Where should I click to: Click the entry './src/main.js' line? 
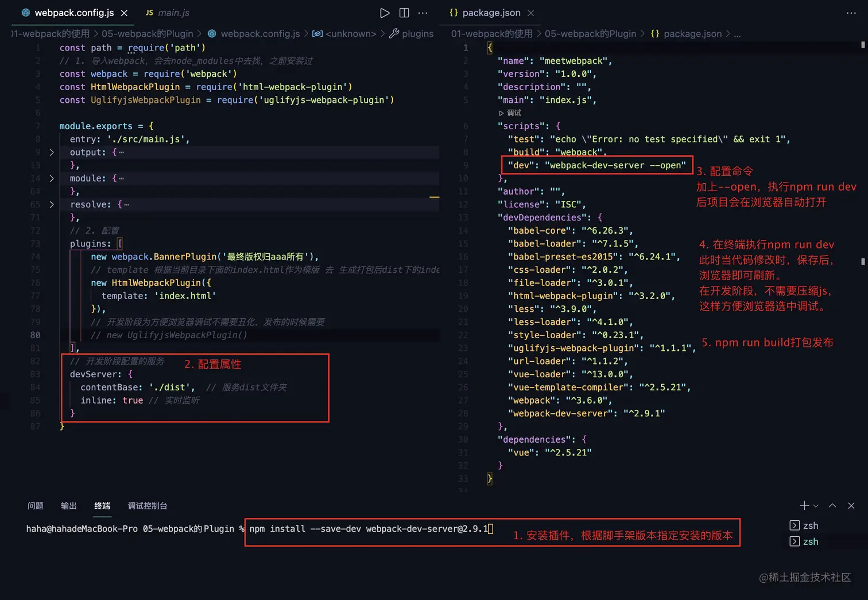130,140
